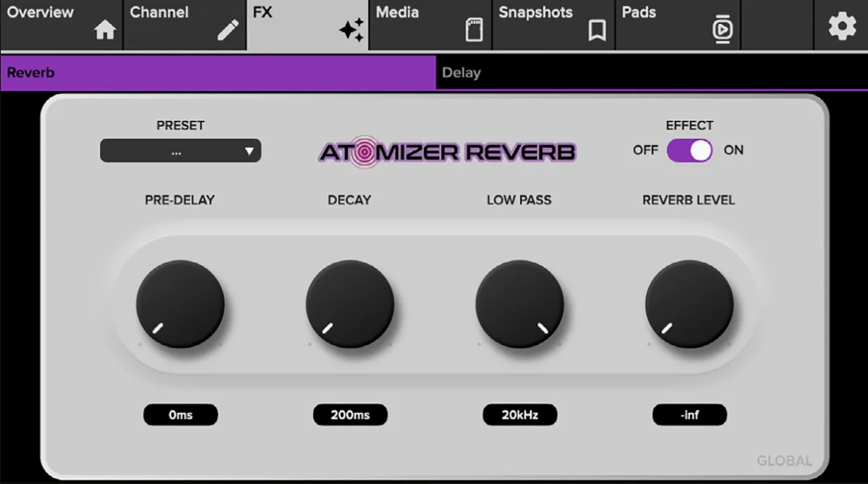Click the -inf reverb level value field
Image resolution: width=868 pixels, height=484 pixels.
[689, 415]
